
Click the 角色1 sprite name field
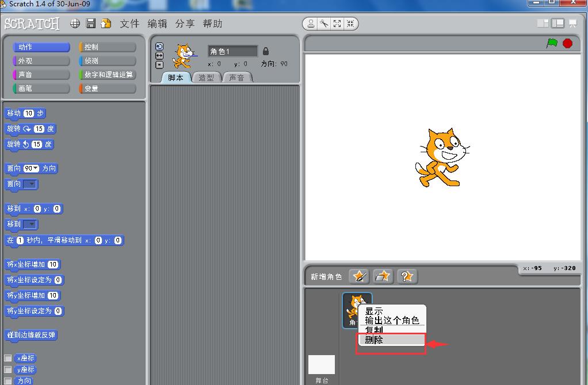[x=232, y=52]
